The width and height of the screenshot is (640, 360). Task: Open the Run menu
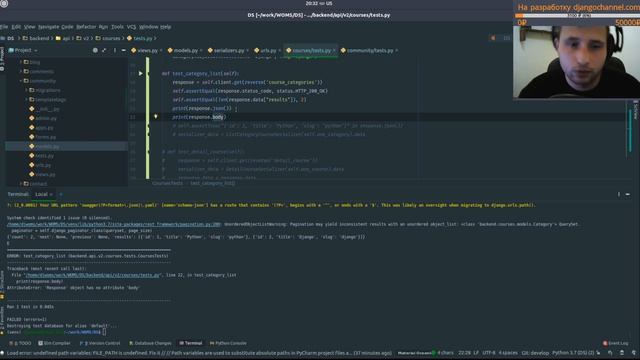pyautogui.click(x=103, y=27)
